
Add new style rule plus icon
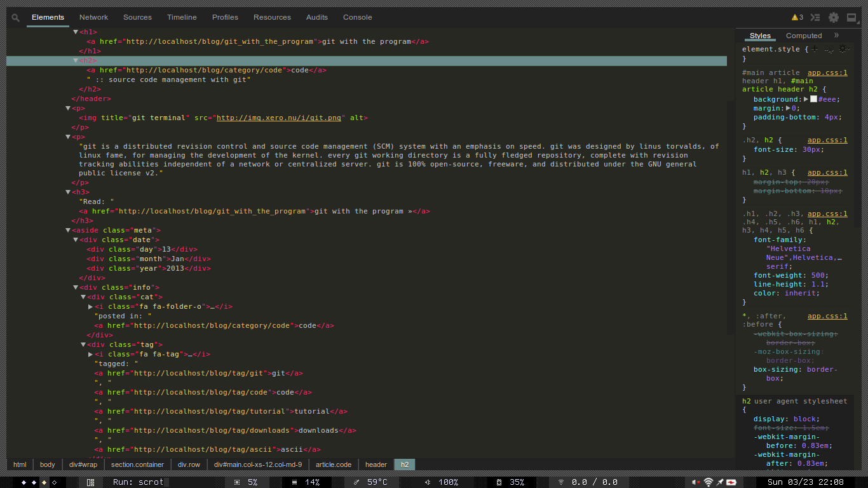click(815, 49)
